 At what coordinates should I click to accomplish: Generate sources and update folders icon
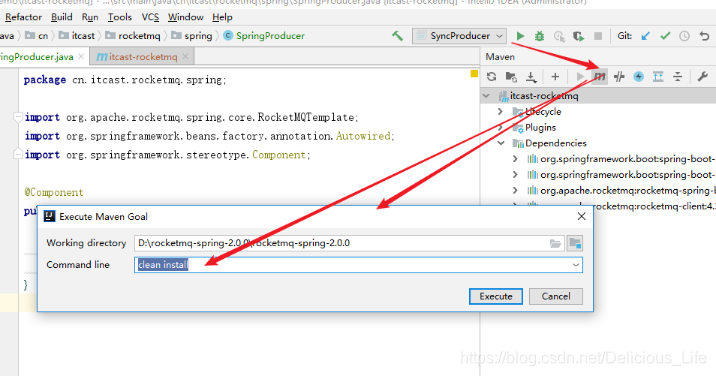click(511, 77)
